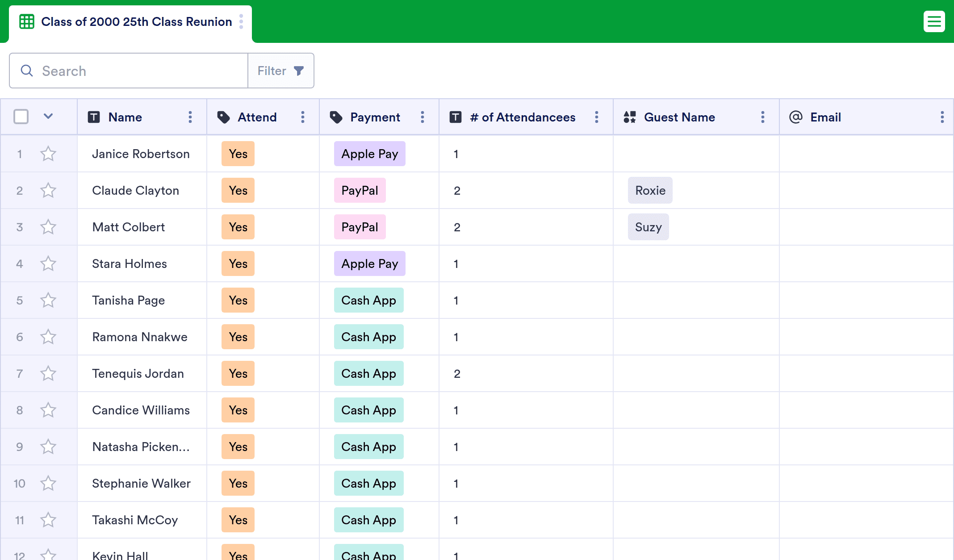Open Janice Robertson's Yes attend tag
The image size is (954, 560).
[x=238, y=154]
